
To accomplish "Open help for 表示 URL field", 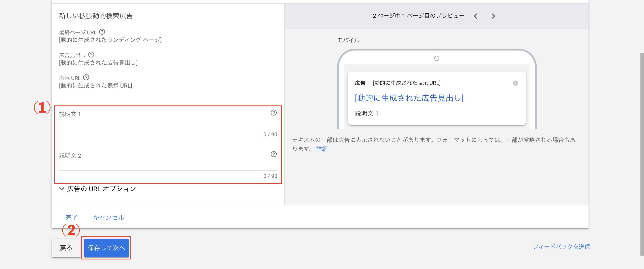I will pos(86,78).
